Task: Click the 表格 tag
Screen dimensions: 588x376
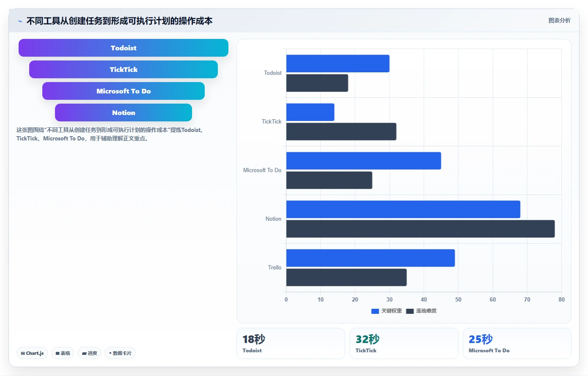Action: coord(63,353)
